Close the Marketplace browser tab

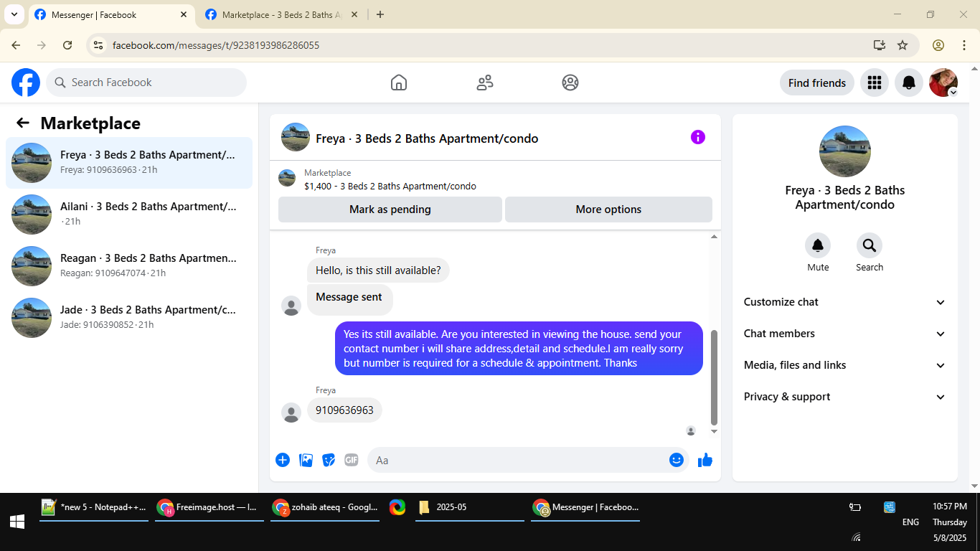354,14
